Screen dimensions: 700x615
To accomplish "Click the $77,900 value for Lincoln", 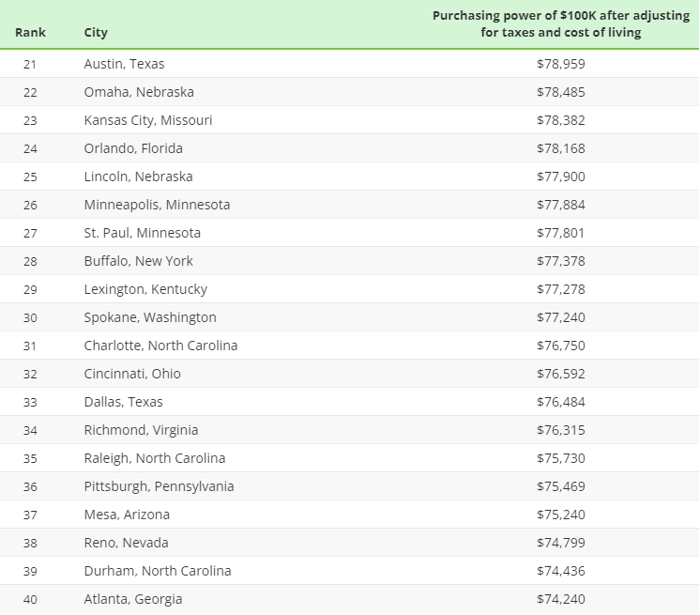I will [561, 177].
